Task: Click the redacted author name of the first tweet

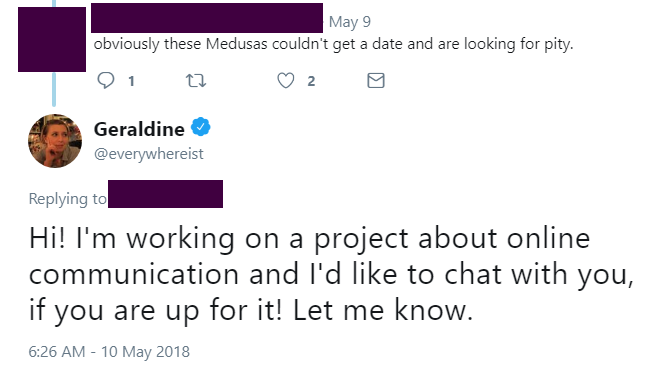Action: [207, 18]
